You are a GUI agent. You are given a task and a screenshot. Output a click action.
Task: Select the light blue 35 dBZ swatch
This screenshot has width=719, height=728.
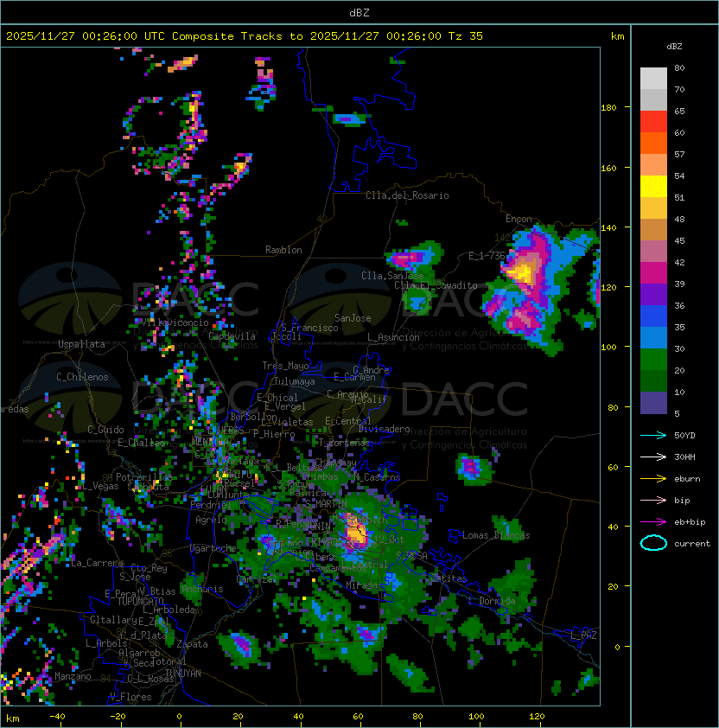[653, 337]
